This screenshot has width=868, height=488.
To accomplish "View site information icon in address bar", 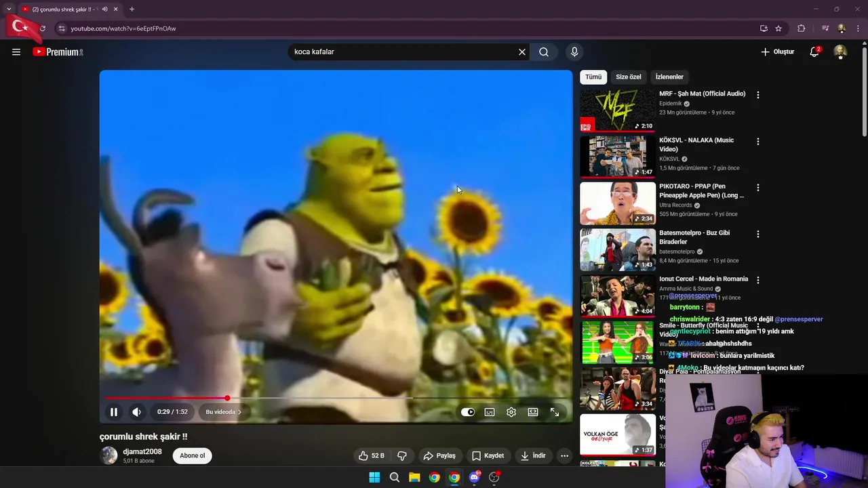I will [62, 28].
